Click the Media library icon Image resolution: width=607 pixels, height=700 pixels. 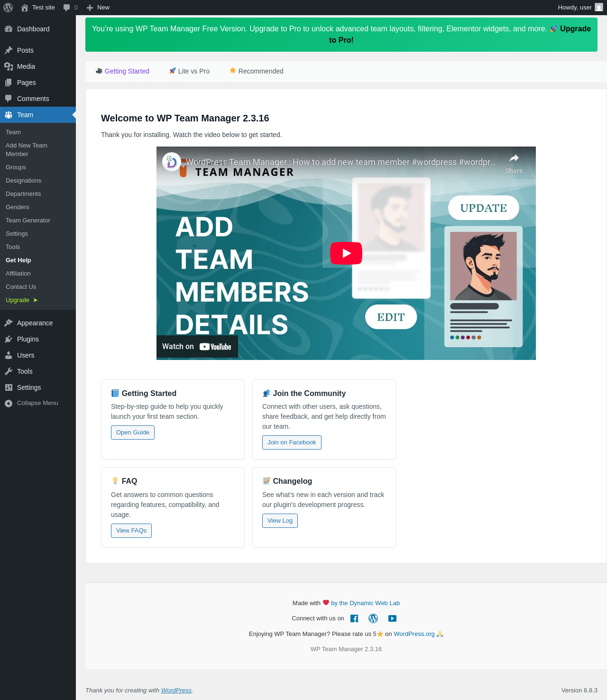click(x=9, y=66)
